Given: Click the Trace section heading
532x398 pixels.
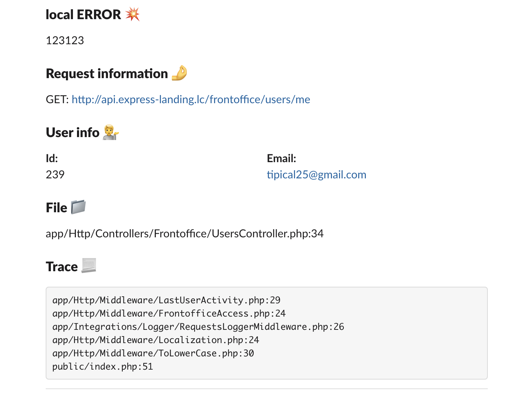Looking at the screenshot, I should (62, 267).
